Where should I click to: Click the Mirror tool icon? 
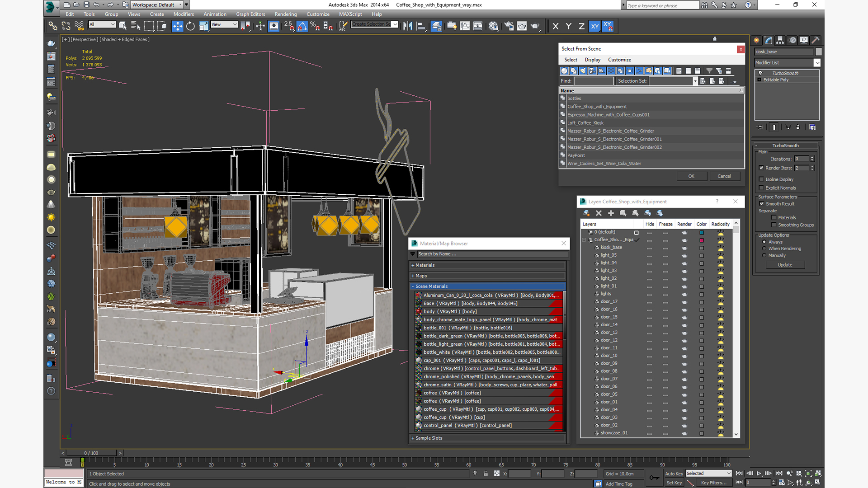click(x=408, y=26)
